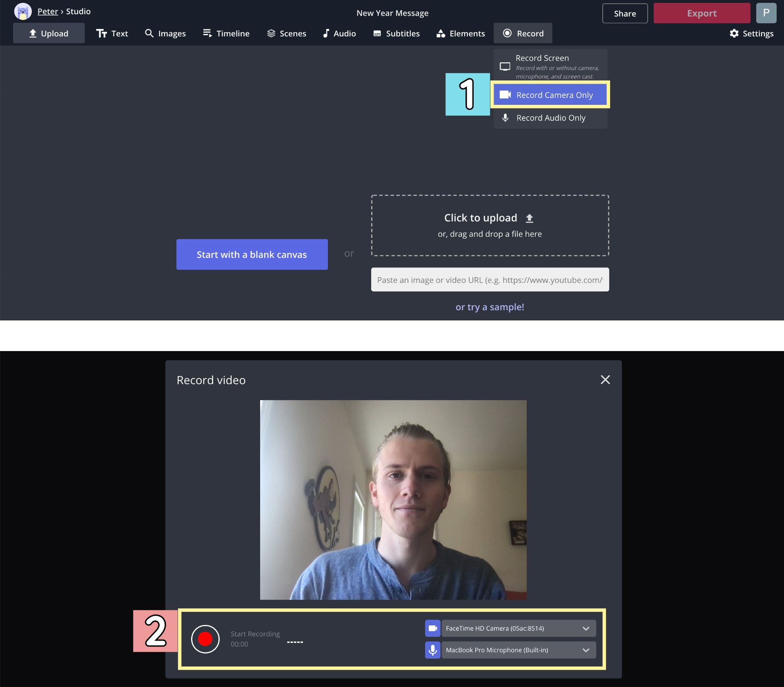Click the drag and drop upload area
Image resolution: width=784 pixels, height=687 pixels.
pos(489,225)
